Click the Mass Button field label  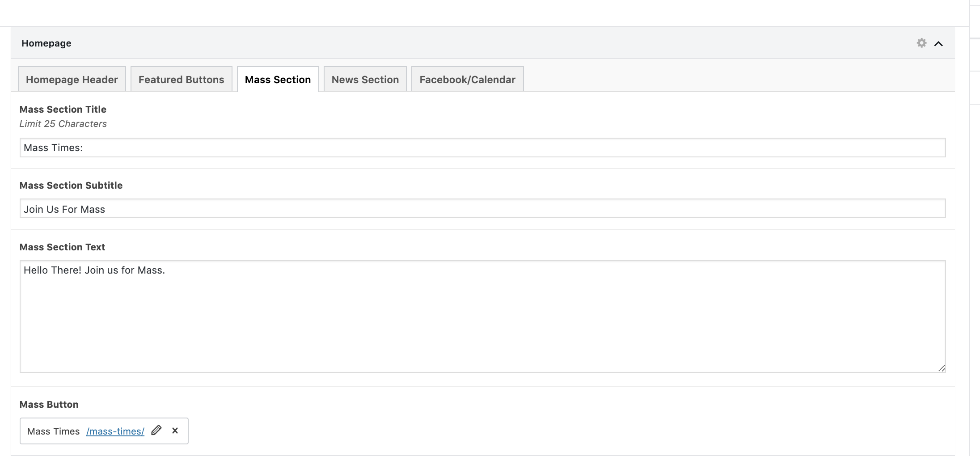click(x=49, y=405)
